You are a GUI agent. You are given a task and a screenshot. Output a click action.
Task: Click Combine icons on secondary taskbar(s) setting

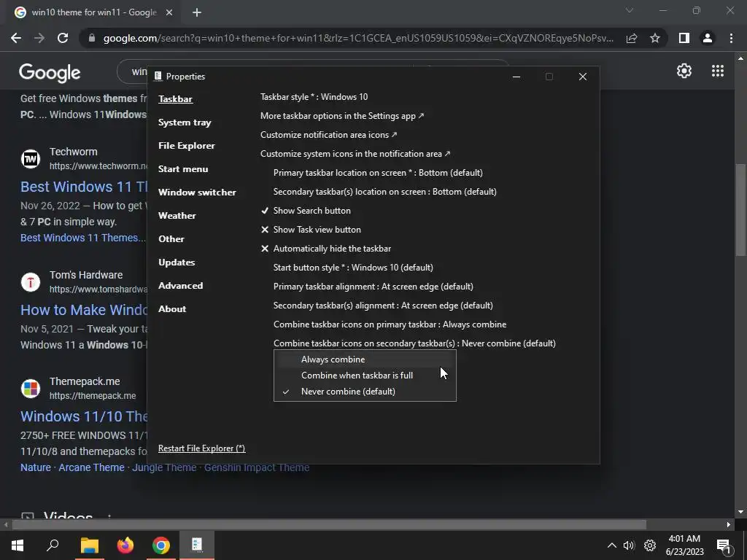coord(414,343)
